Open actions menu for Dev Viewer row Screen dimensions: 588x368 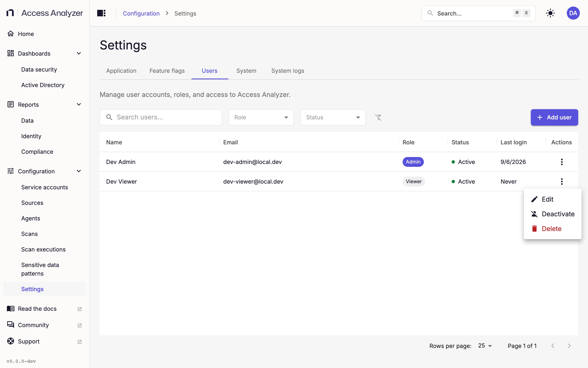[x=561, y=181]
